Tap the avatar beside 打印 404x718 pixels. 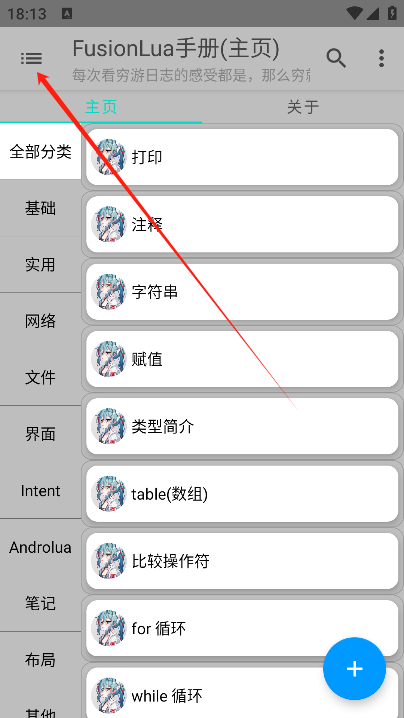coord(109,157)
